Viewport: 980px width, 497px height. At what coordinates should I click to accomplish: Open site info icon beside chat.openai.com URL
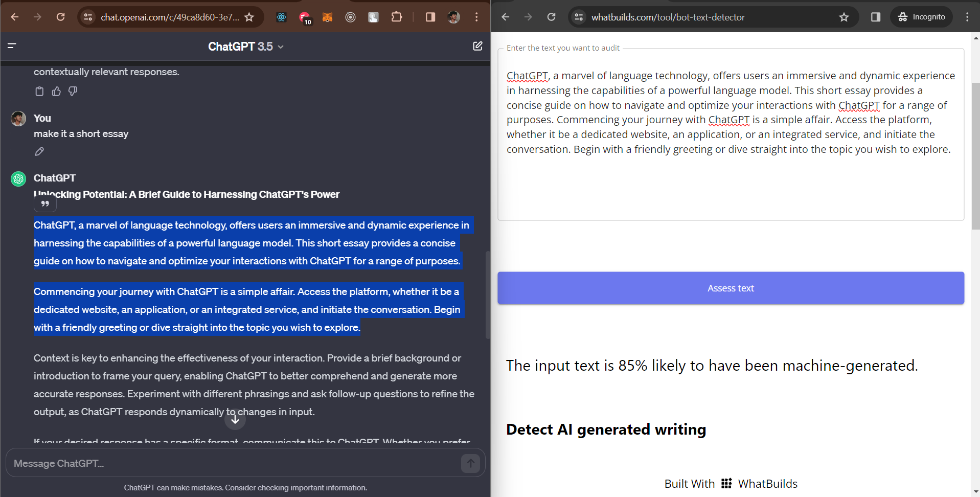88,17
